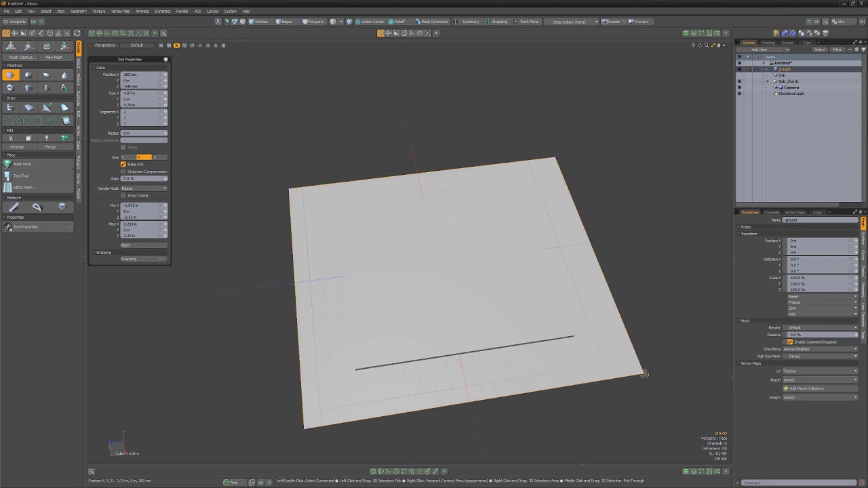Open the Render menu

(x=182, y=12)
